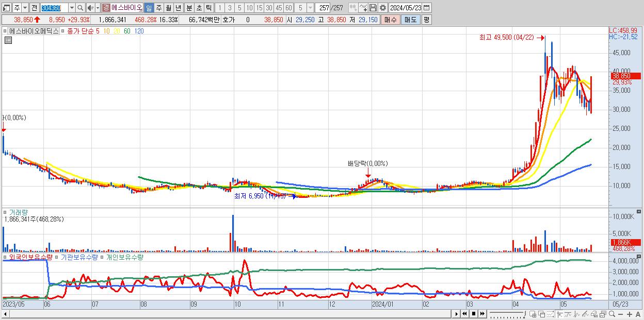Click the 에스바이오메딕스 price series label
This screenshot has height=320, width=644.
pyautogui.click(x=34, y=31)
